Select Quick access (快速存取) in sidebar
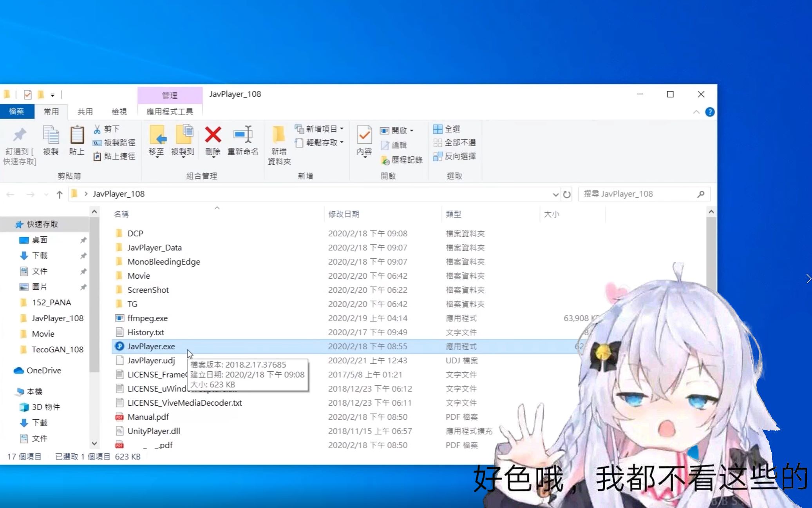Viewport: 812px width, 508px height. (x=42, y=224)
